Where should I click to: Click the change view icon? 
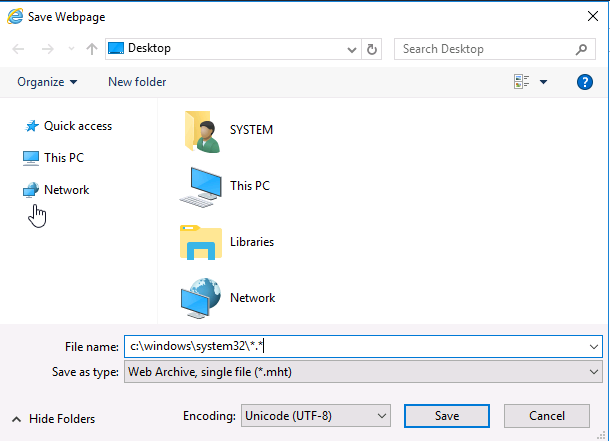[521, 82]
